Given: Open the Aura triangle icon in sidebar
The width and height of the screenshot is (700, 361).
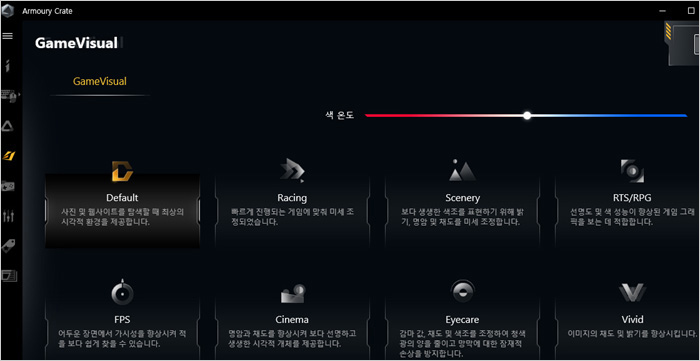Looking at the screenshot, I should coord(8,126).
